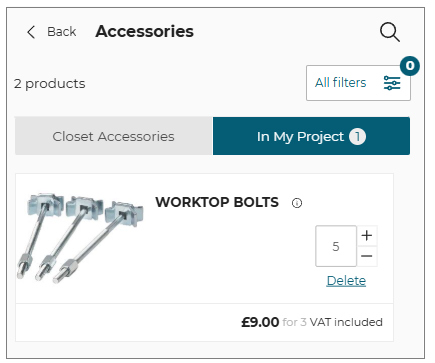Increase quantity with the plus button
Image resolution: width=435 pixels, height=363 pixels.
[367, 235]
